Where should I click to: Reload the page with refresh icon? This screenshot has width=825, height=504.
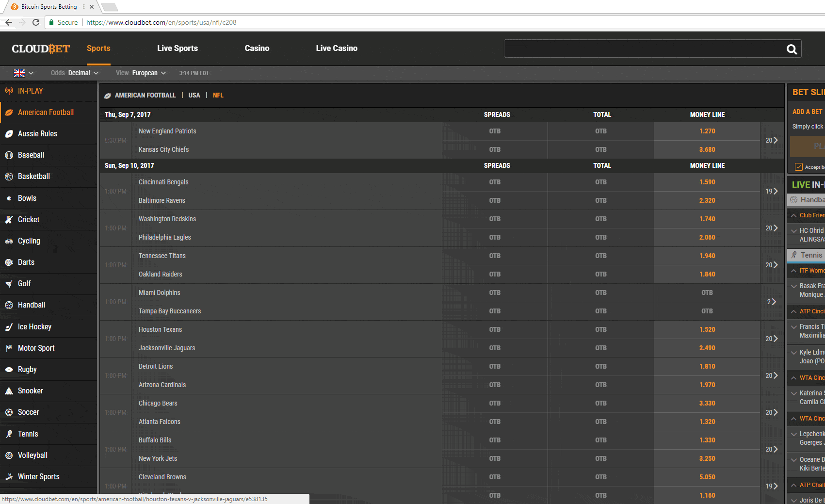36,22
